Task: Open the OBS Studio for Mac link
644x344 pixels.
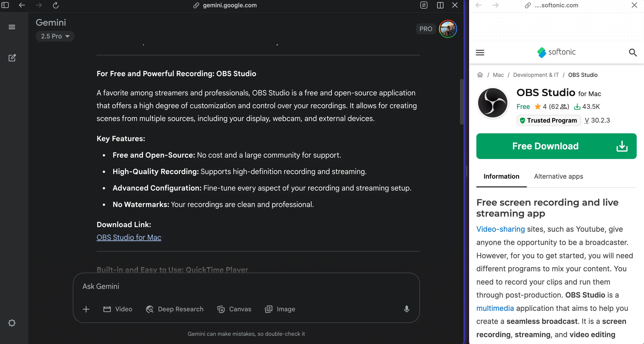Action: pos(129,237)
